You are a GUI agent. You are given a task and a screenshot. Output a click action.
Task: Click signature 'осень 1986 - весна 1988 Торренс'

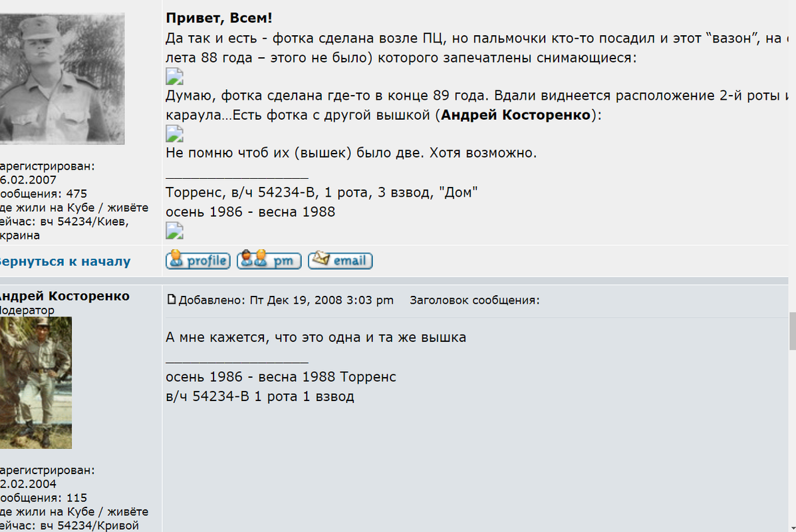point(281,377)
